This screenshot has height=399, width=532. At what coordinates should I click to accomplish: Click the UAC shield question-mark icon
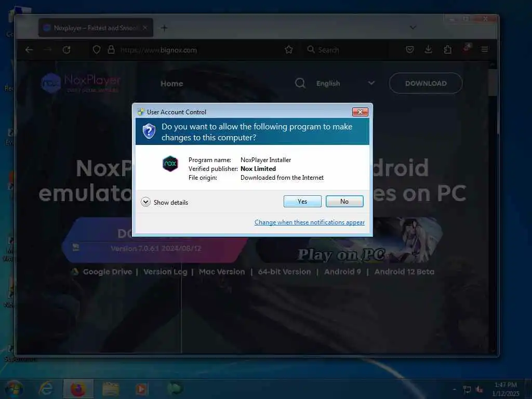[x=149, y=131]
